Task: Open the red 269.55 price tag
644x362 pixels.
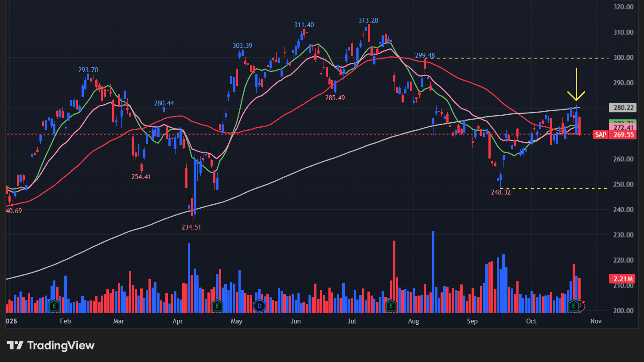Action: [x=623, y=134]
